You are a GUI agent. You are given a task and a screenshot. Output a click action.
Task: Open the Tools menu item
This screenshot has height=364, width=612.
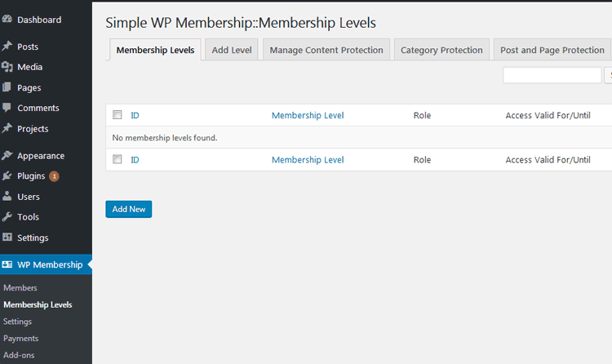click(x=28, y=217)
